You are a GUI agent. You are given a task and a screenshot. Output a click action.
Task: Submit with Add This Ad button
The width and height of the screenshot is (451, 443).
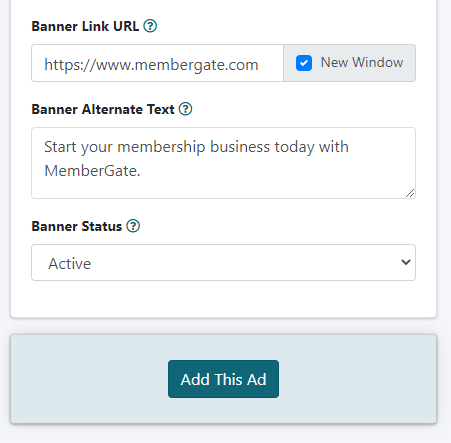tap(223, 379)
